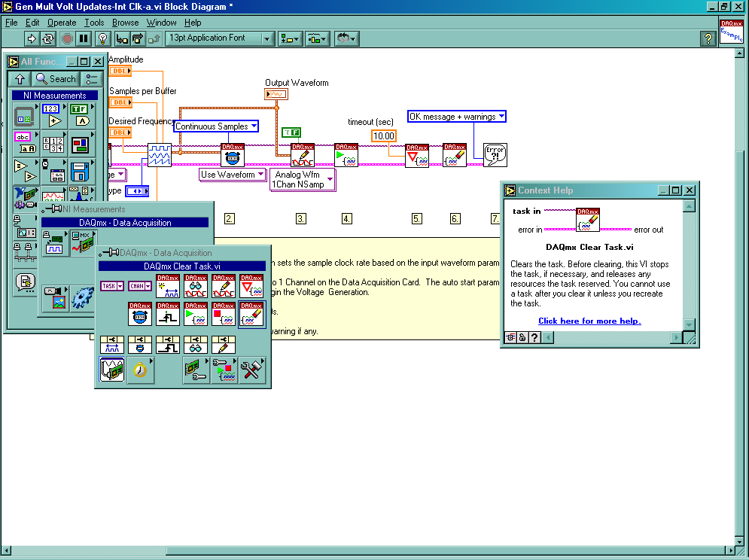Select DAQmx Stop Task in palette
This screenshot has width=749, height=560.
pos(224,313)
